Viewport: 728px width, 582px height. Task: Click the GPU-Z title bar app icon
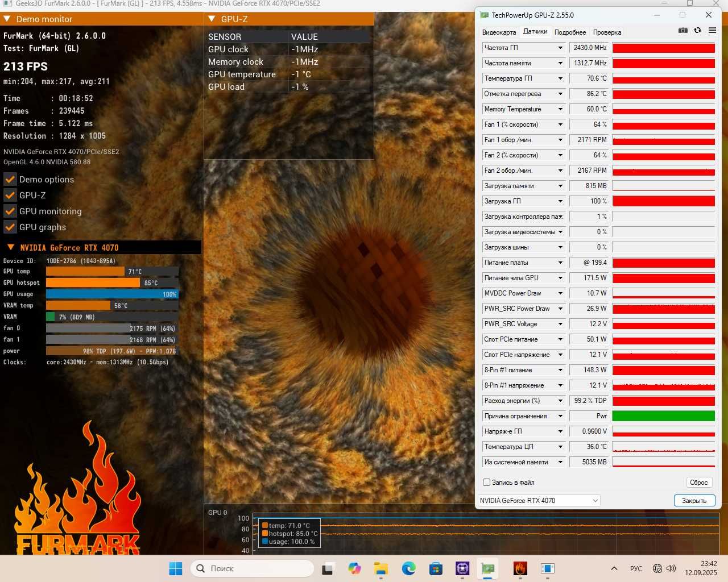[485, 15]
